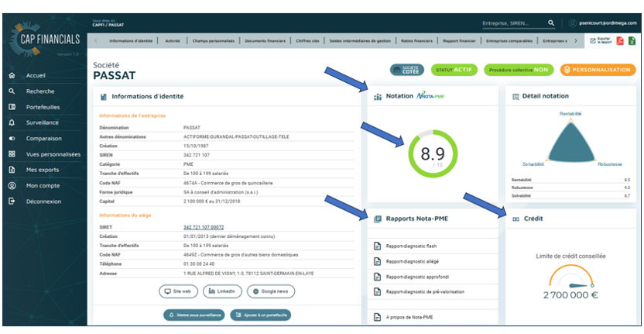Viewport: 644px width, 334px height.
Task: Click the Crédit header icon
Action: pos(516,219)
